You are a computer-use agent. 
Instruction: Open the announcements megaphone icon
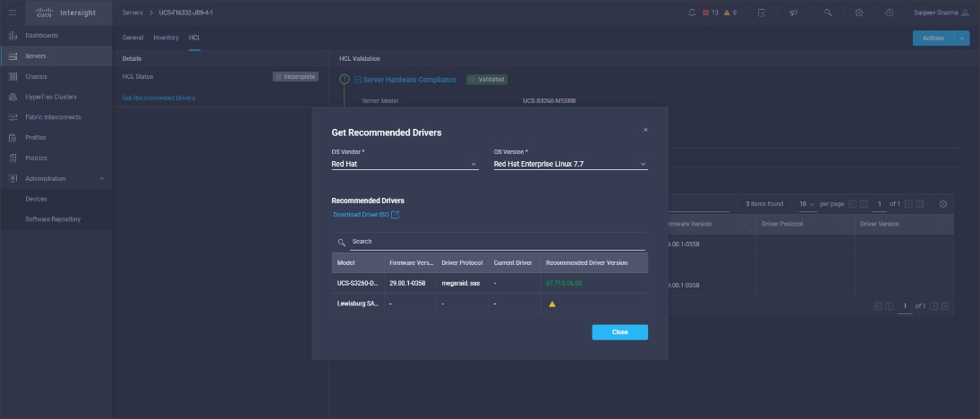coord(794,13)
